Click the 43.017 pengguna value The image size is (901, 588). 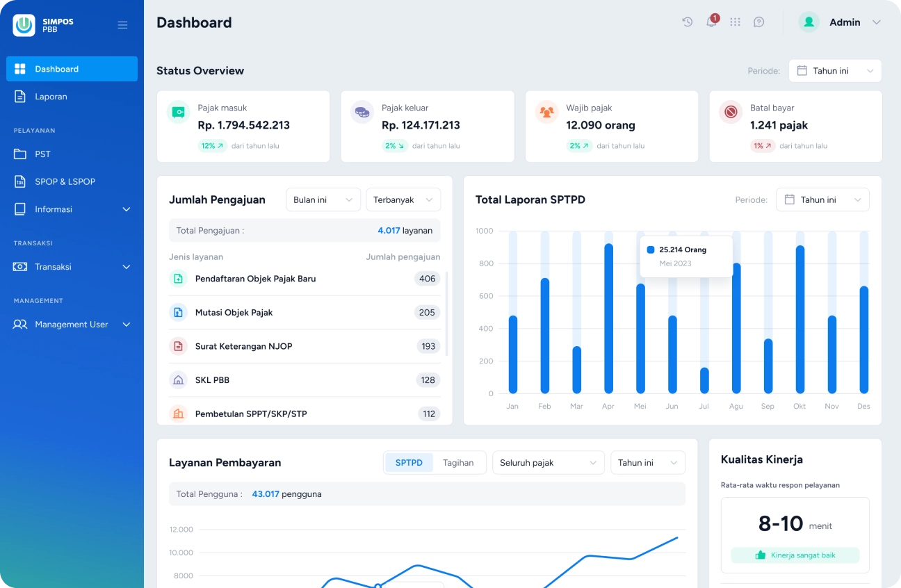point(286,494)
